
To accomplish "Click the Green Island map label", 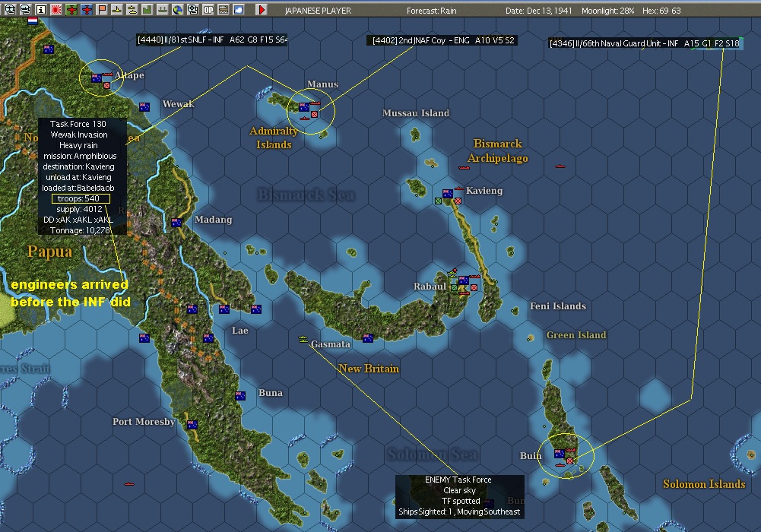I will (576, 335).
